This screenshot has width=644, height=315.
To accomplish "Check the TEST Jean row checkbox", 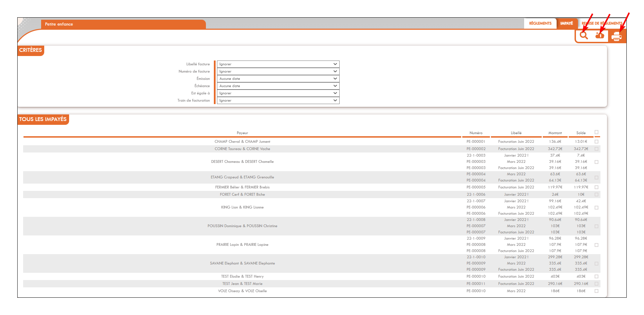I will coord(596,284).
